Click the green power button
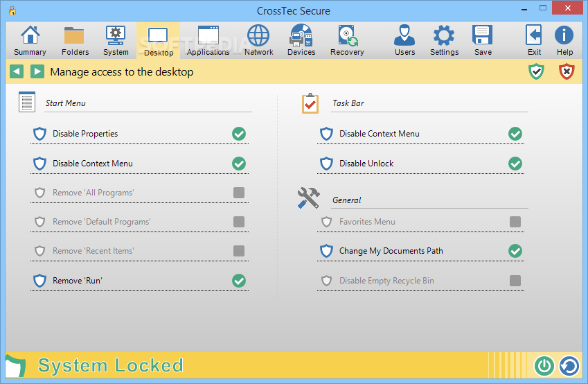Image resolution: width=588 pixels, height=384 pixels. coord(544,365)
